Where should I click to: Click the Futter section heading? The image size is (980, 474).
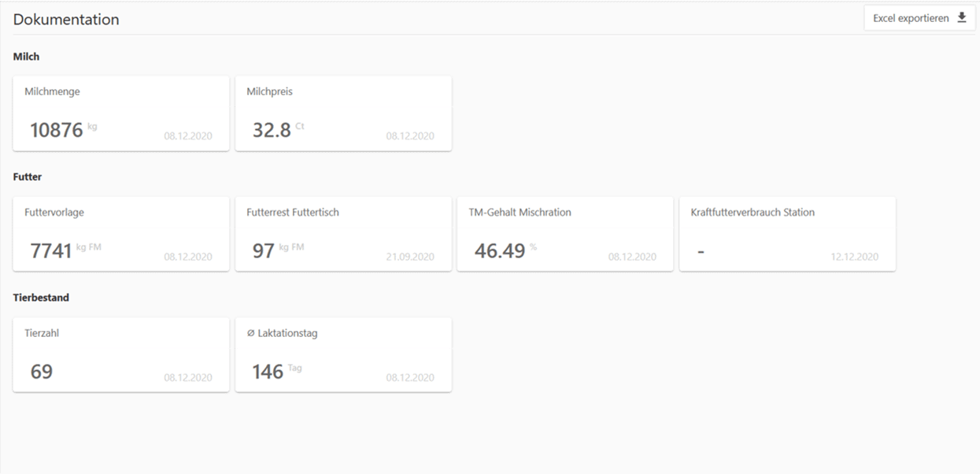point(28,177)
